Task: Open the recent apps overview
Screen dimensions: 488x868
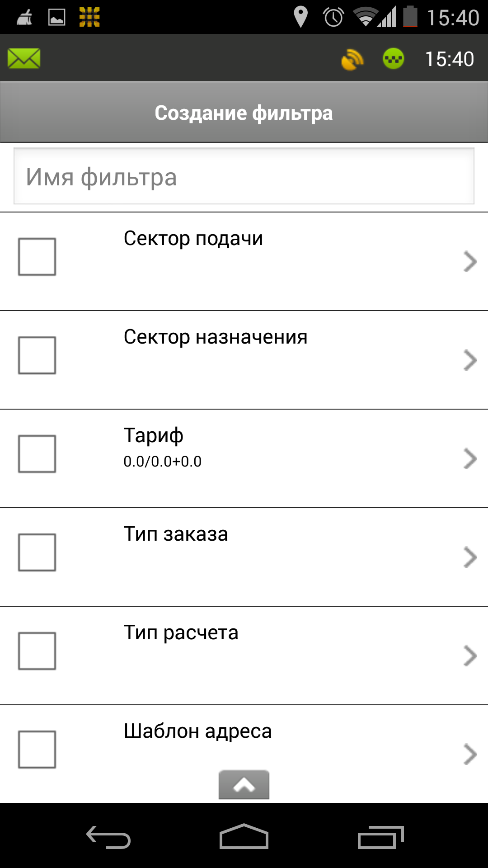Action: tap(380, 837)
